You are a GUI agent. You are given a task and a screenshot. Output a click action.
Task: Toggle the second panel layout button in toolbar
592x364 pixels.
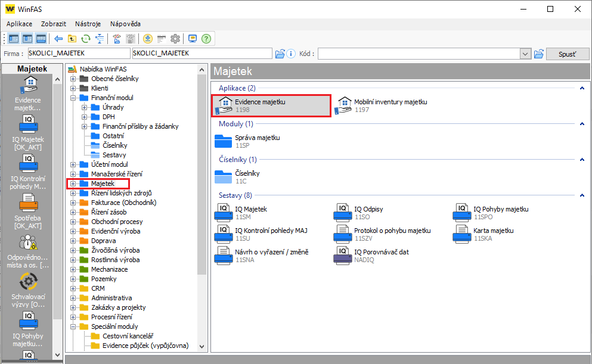(27, 39)
